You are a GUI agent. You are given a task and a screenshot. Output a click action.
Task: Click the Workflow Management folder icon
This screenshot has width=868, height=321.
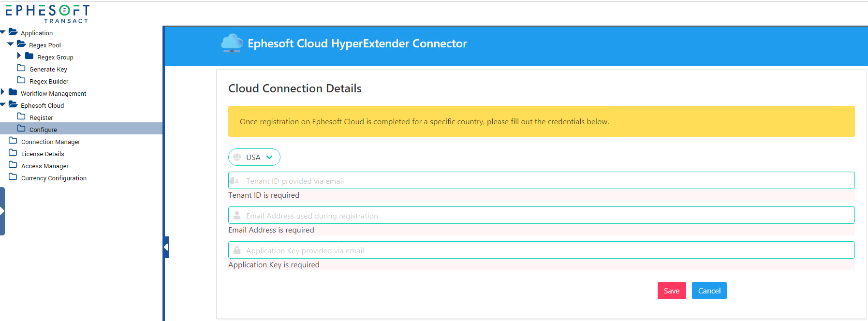pyautogui.click(x=13, y=92)
